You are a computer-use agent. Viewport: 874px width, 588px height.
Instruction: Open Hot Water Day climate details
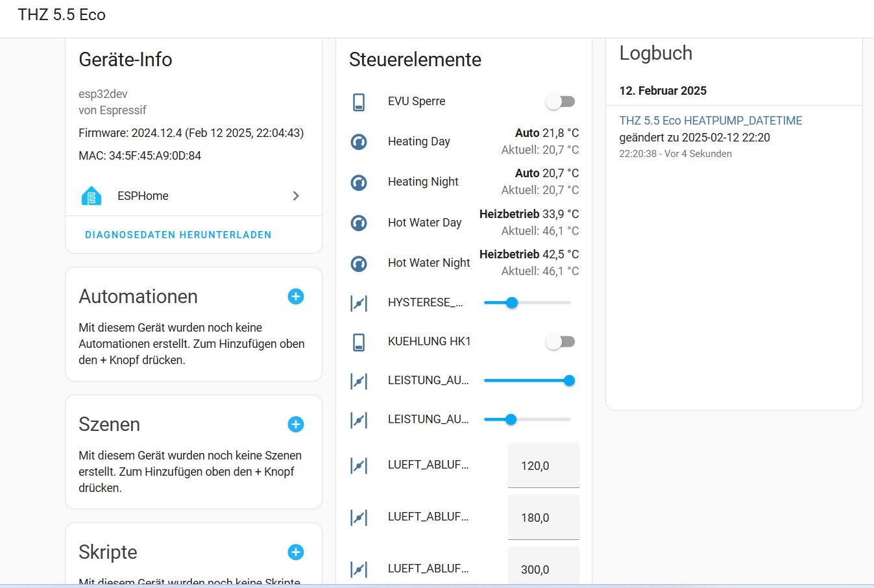[x=424, y=223]
